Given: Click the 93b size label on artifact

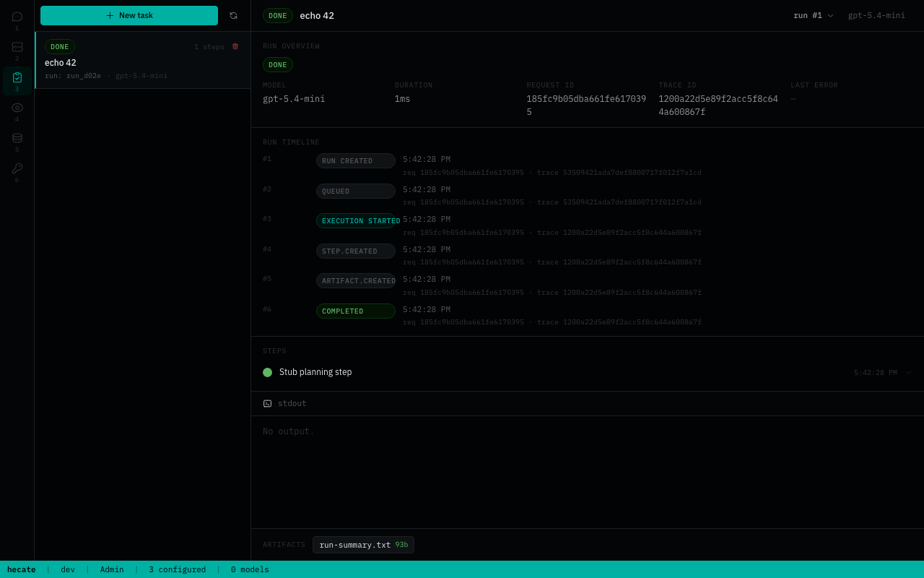Looking at the screenshot, I should point(401,545).
